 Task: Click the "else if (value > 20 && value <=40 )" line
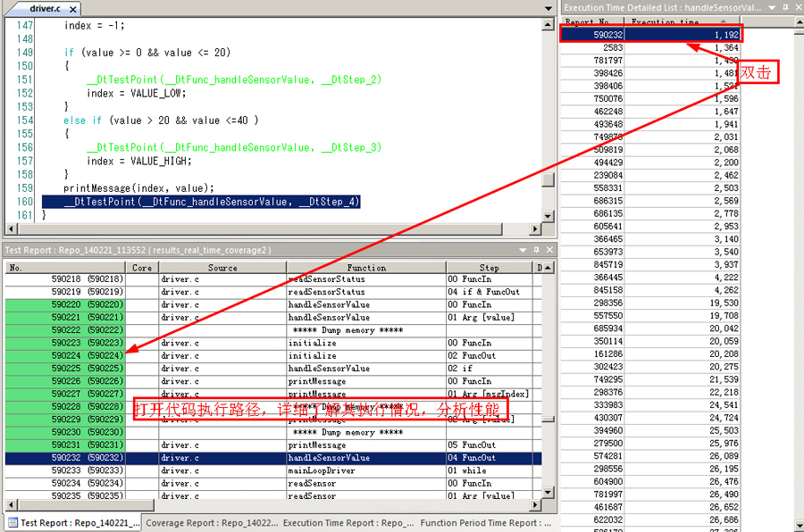pos(161,121)
